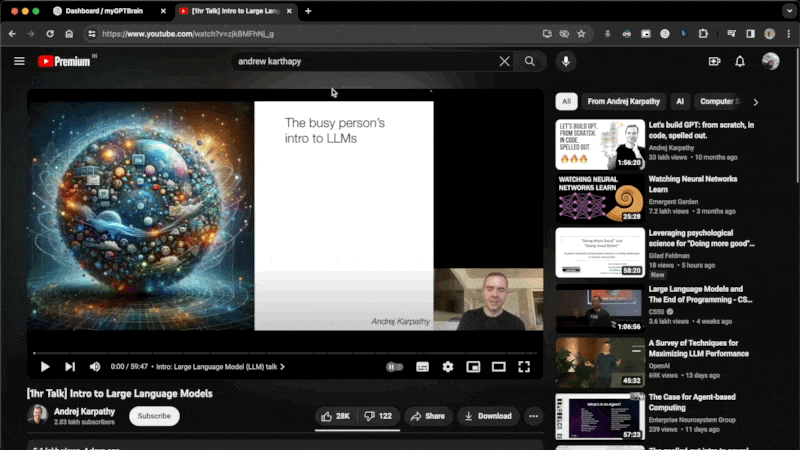Open 'Large Language Models and The End of Programming'
The image size is (800, 450).
tap(701, 294)
